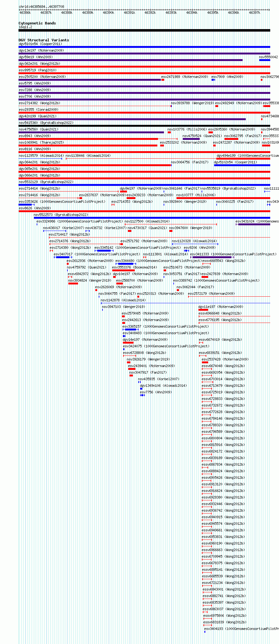Click the Cytogenetic Bands track title

point(37,23)
